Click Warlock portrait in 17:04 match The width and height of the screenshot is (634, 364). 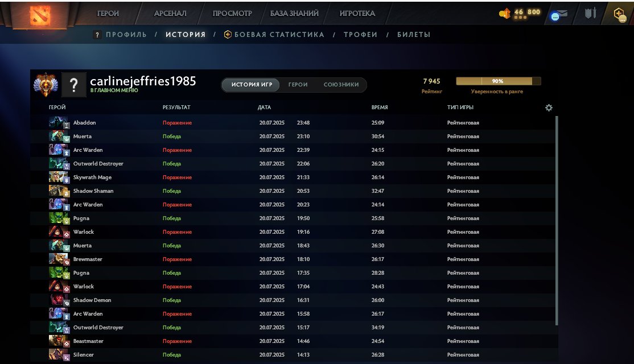pos(59,287)
